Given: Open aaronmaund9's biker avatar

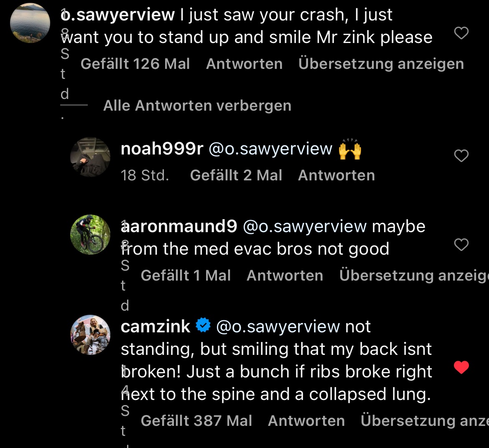Looking at the screenshot, I should coord(90,235).
